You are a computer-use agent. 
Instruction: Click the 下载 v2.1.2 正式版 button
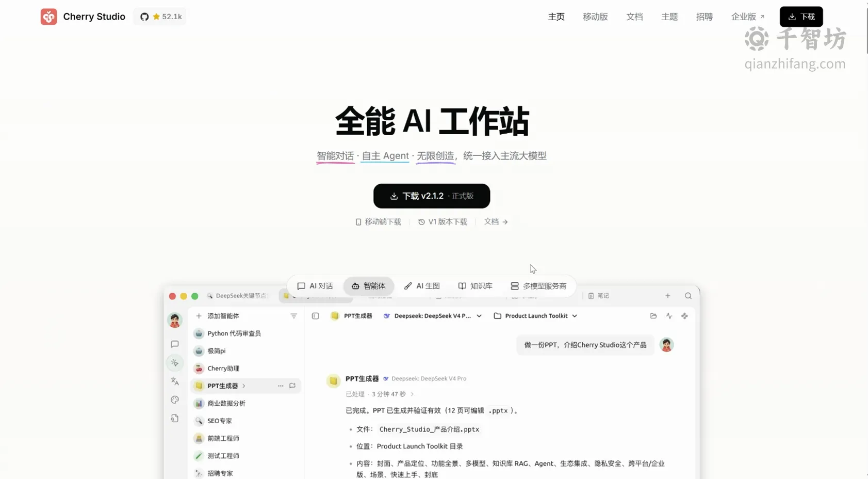pos(432,196)
